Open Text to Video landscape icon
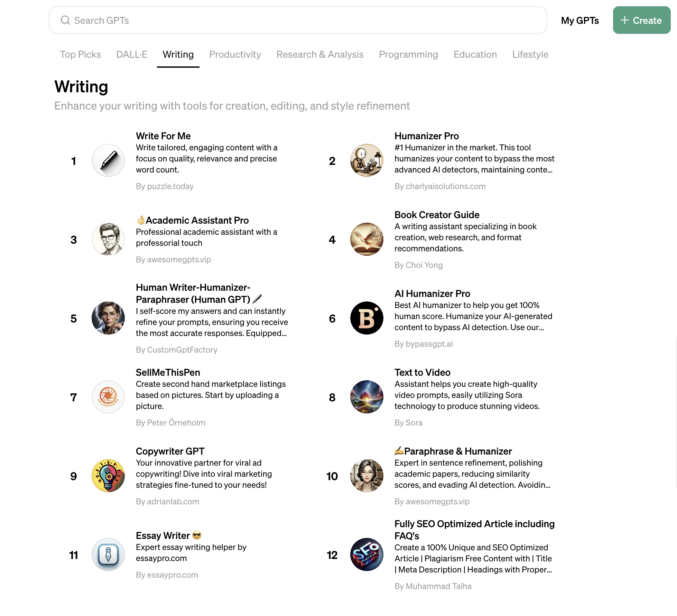677x616 pixels. tap(367, 397)
